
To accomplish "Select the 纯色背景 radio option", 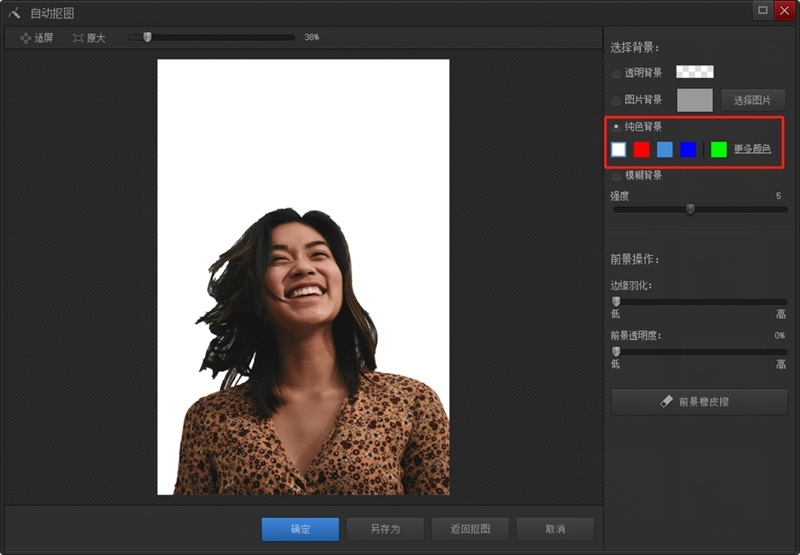I will 616,127.
